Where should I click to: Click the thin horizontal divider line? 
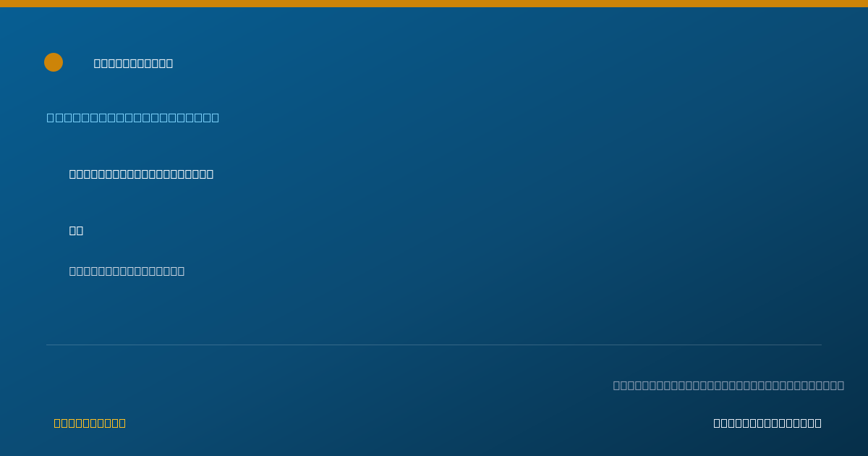(434, 345)
